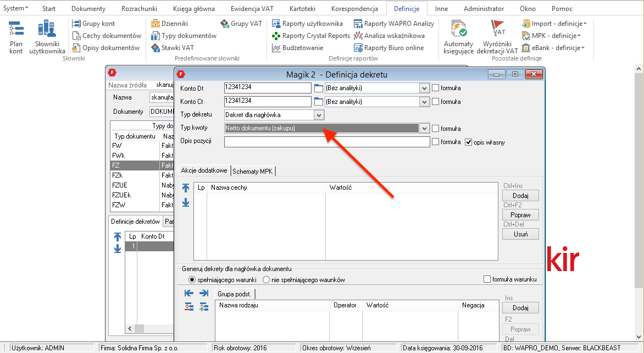Toggle opis własny checkbox
Image resolution: width=644 pixels, height=353 pixels.
(x=469, y=142)
